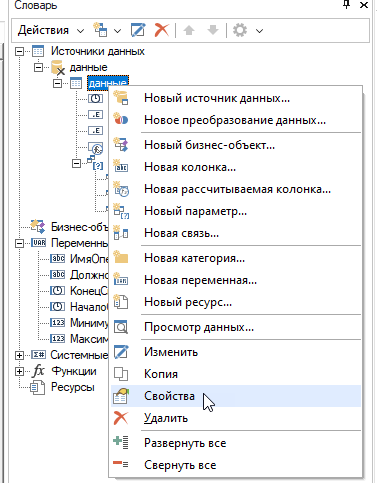Screen dimensions: 377x483
Task: Expand the Системные переменные node
Action: click(20, 355)
